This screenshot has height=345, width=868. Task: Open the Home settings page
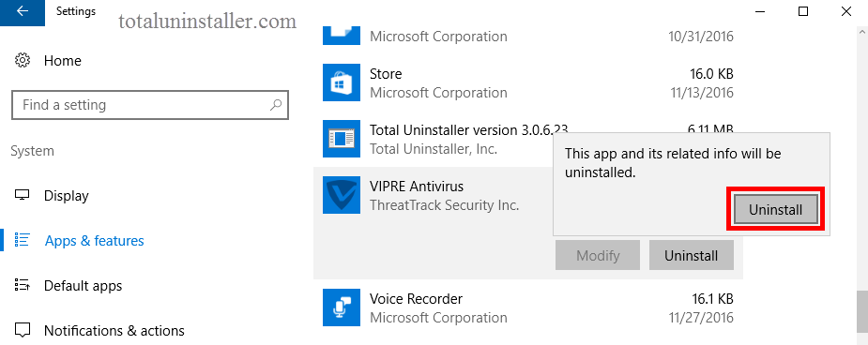coord(63,61)
